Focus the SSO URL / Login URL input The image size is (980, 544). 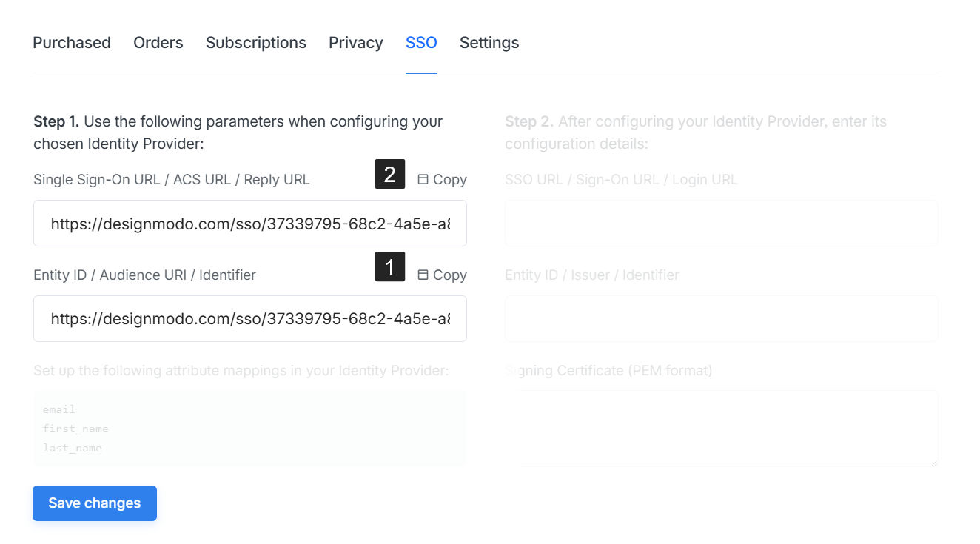[x=721, y=224]
